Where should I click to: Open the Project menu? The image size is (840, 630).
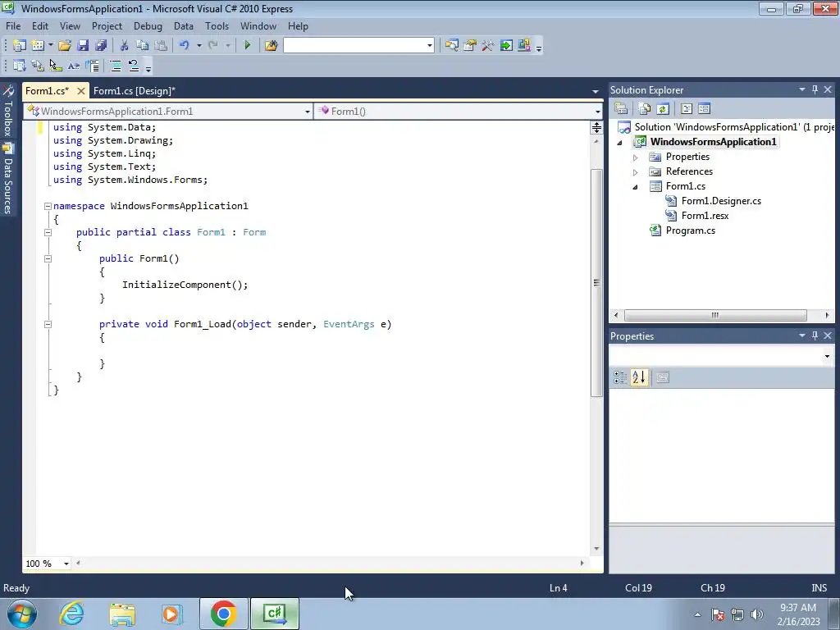[107, 26]
